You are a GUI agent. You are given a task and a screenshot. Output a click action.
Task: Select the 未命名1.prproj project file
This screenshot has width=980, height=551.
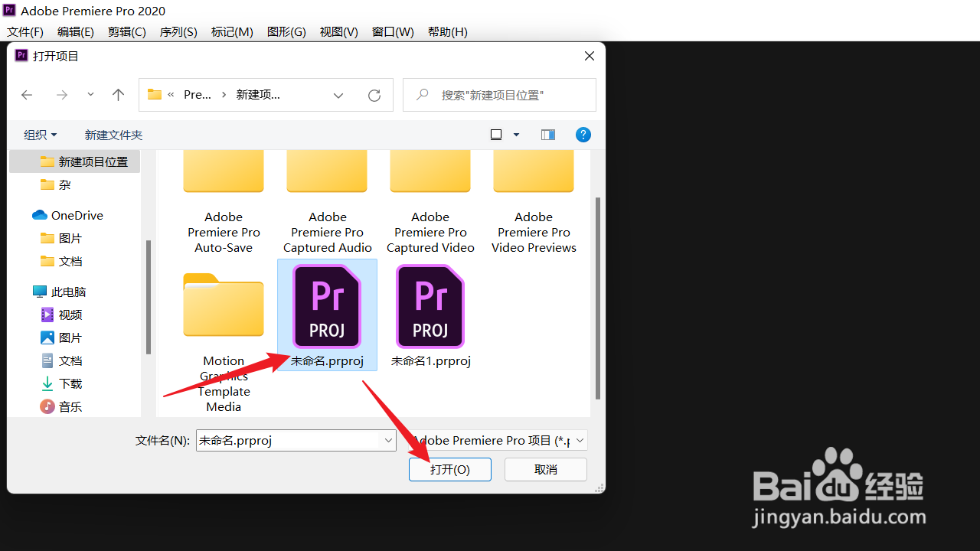tap(430, 315)
